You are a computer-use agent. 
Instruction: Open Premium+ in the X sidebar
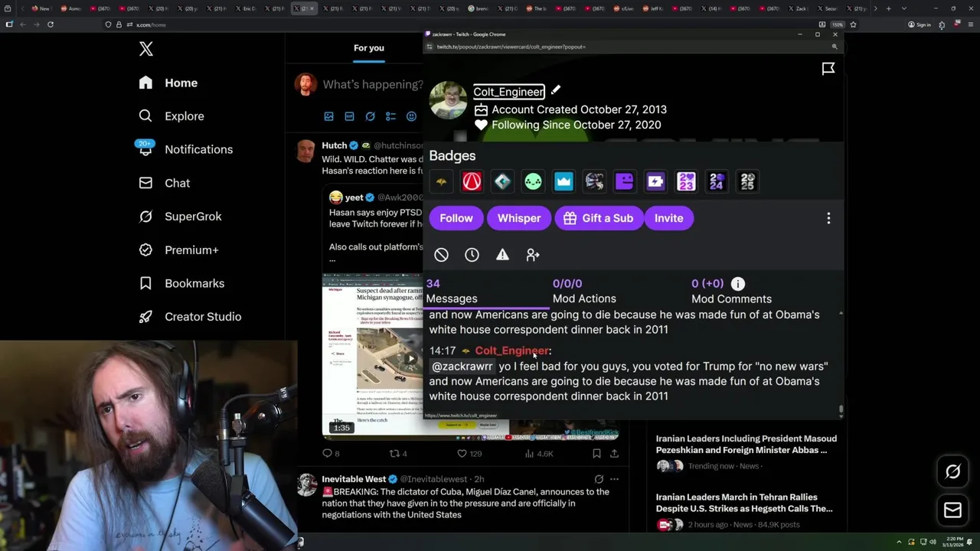[x=178, y=250]
